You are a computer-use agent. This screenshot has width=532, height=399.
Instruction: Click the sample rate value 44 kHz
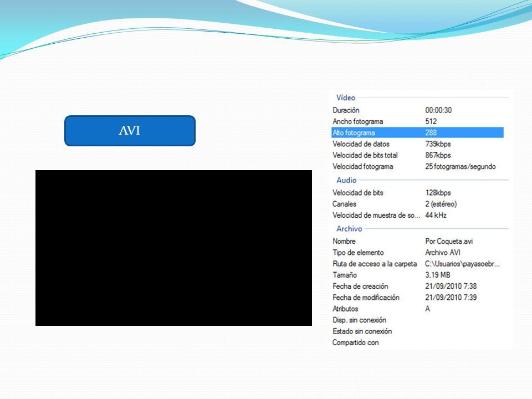coord(436,215)
